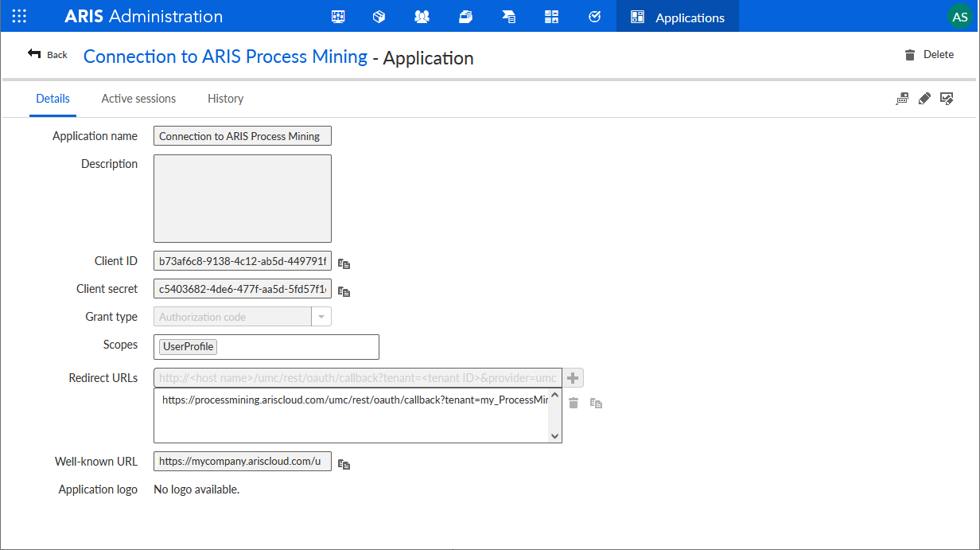Open the users group icon in navigation

coord(422,17)
